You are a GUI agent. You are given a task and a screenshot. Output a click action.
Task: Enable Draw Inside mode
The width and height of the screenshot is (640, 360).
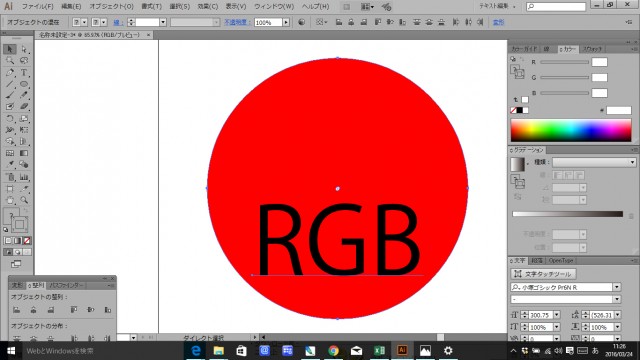point(27,252)
